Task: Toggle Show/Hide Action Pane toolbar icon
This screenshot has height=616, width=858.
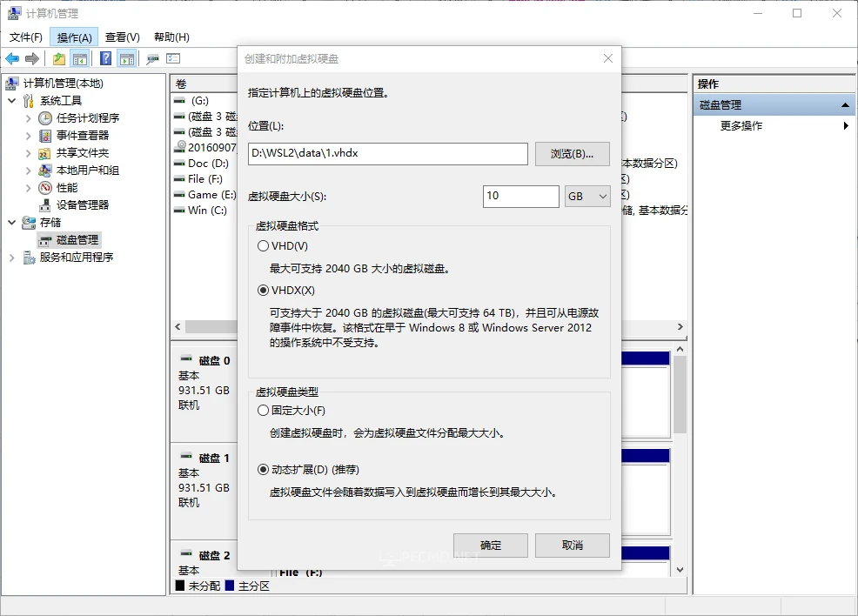Action: click(x=127, y=58)
